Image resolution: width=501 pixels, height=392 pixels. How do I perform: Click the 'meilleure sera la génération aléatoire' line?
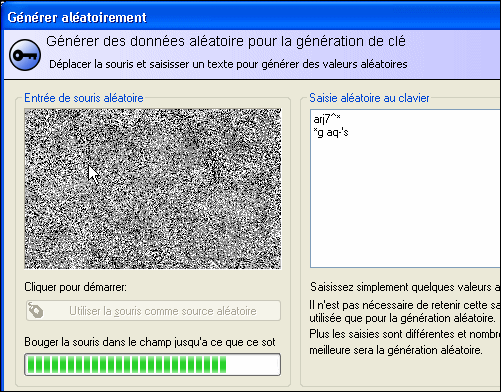pyautogui.click(x=396, y=350)
